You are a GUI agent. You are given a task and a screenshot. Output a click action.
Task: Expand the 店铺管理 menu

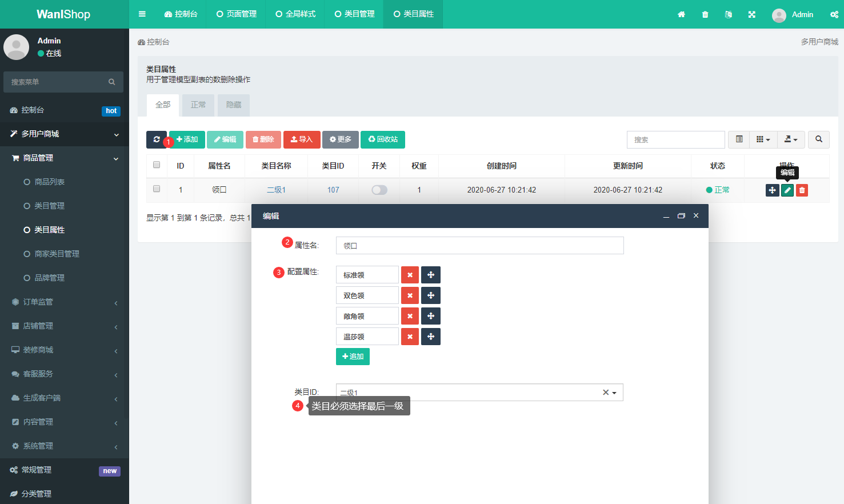coord(65,326)
